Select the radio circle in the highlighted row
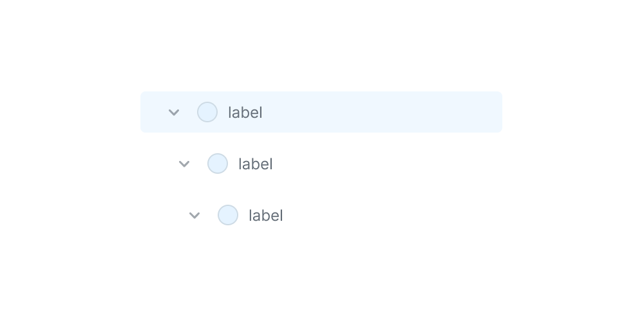Viewport: 644px width, 327px height. coord(207,112)
